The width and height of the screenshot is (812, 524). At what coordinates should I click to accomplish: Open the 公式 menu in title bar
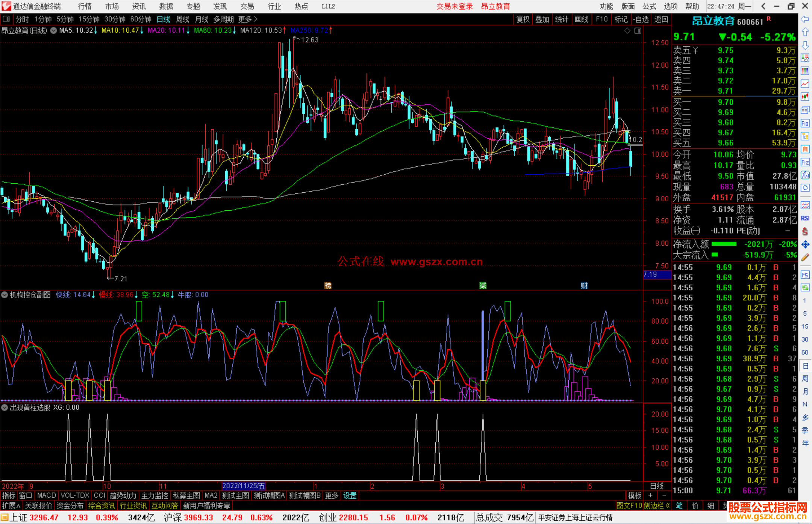(x=649, y=6)
